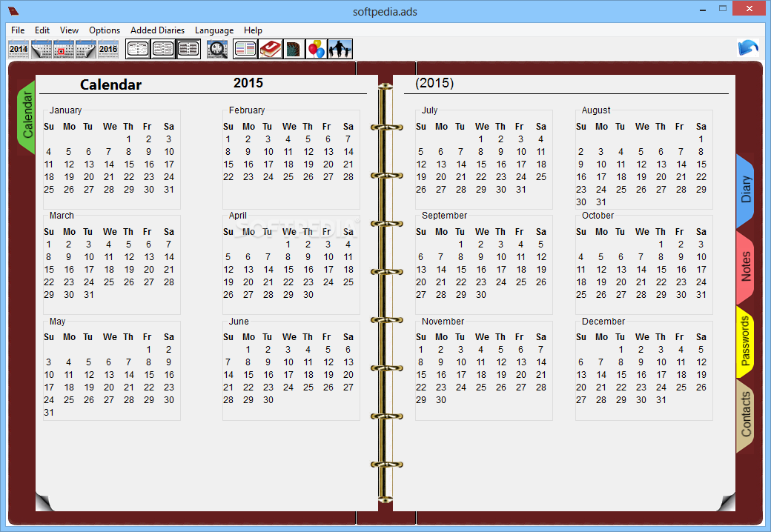Select the second diary layout view
This screenshot has height=532, width=771.
163,49
